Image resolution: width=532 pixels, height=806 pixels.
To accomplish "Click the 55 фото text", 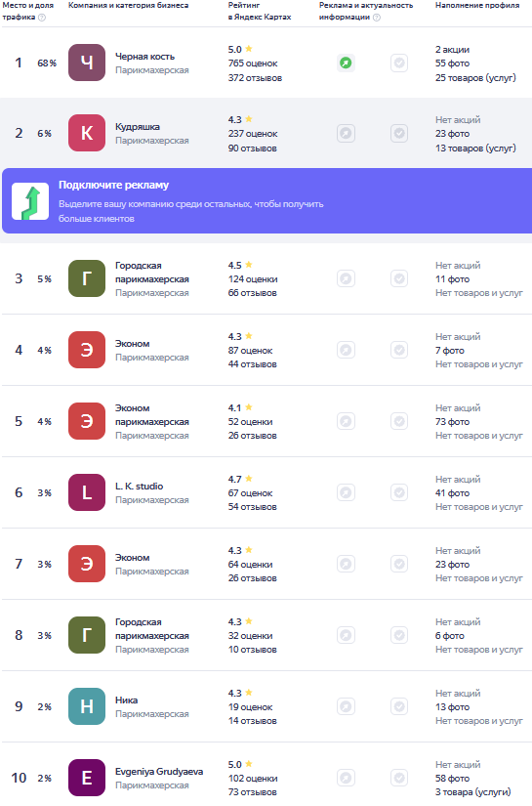I will [x=452, y=64].
